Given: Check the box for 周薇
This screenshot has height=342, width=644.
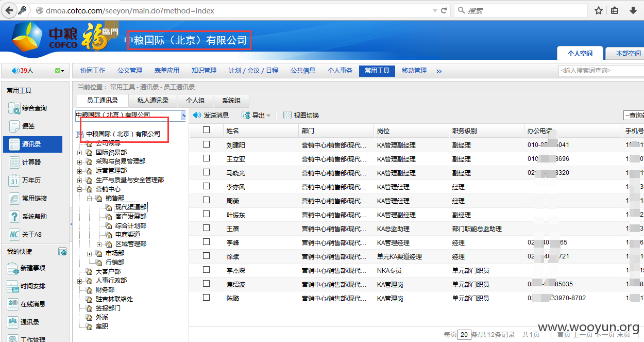Looking at the screenshot, I should [206, 200].
